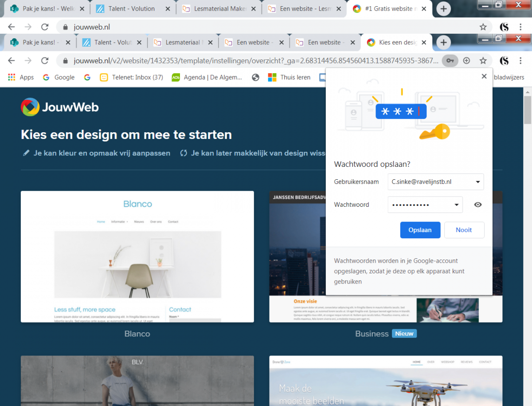Bookmark page with the star icon
The height and width of the screenshot is (406, 532).
(x=483, y=60)
